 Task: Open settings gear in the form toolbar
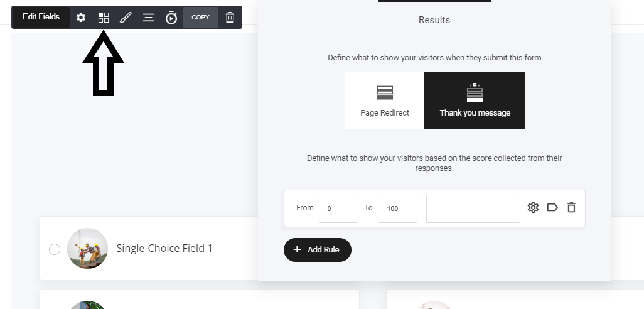[x=81, y=18]
